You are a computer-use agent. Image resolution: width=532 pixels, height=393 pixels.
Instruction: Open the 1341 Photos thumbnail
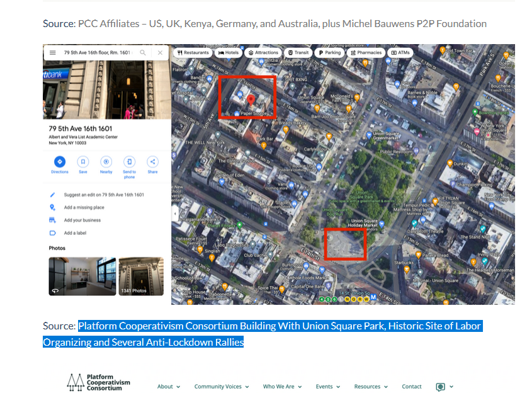[141, 276]
